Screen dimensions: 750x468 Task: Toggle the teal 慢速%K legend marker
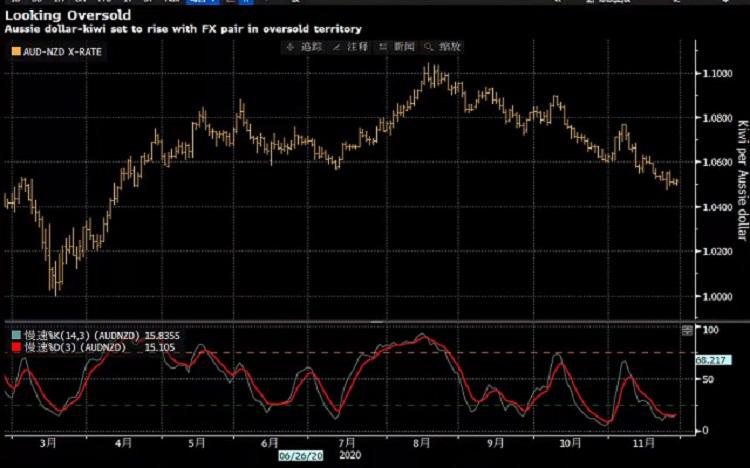(13, 335)
